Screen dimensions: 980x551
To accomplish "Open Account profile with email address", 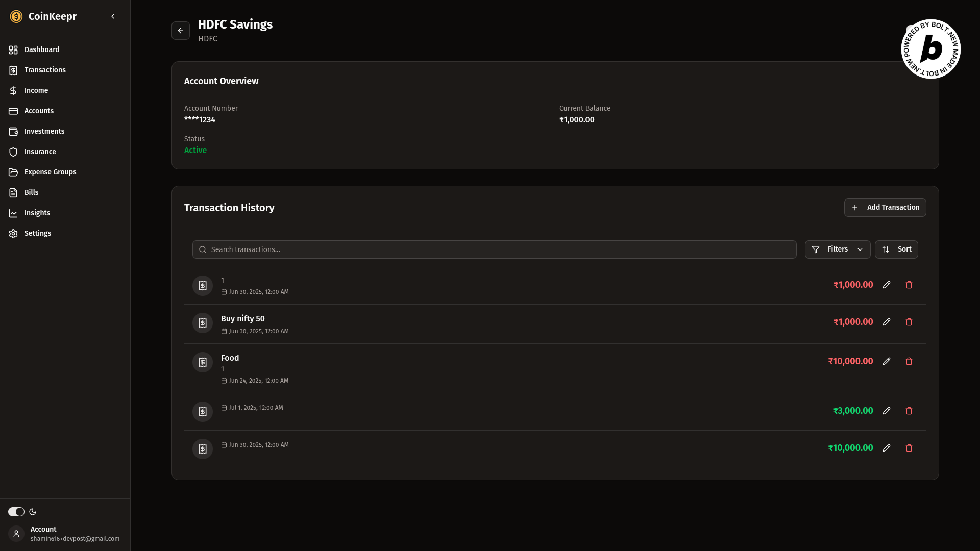I will pyautogui.click(x=75, y=534).
